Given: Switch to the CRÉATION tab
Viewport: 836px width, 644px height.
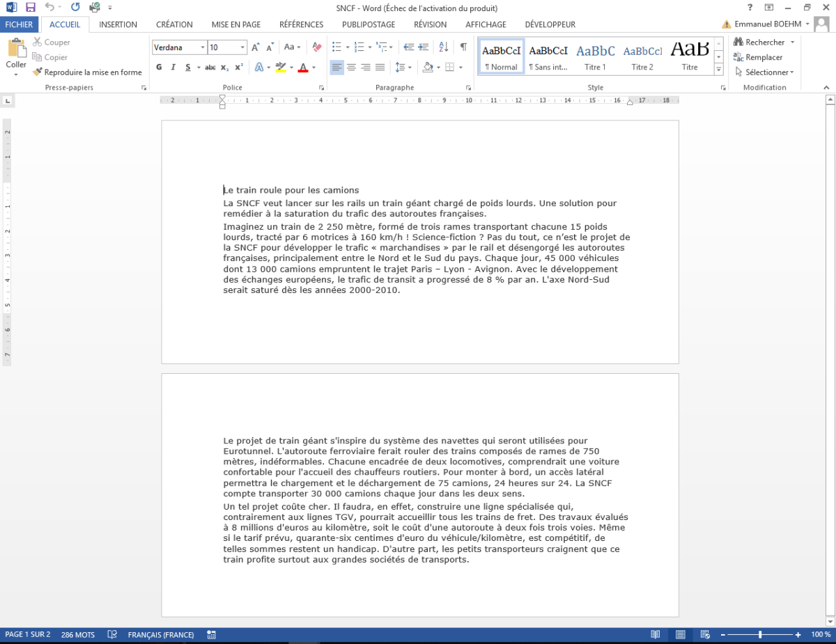Looking at the screenshot, I should point(174,24).
